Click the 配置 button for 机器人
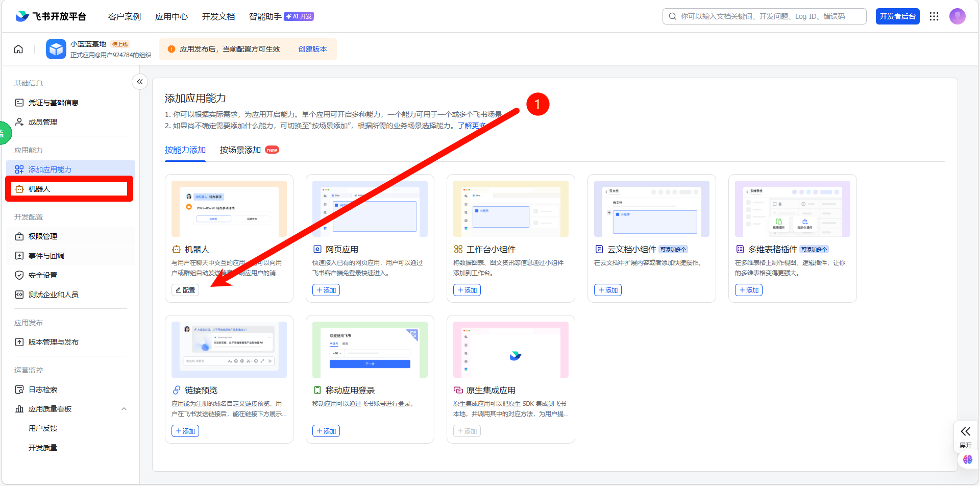The height and width of the screenshot is (486, 980). pos(185,290)
